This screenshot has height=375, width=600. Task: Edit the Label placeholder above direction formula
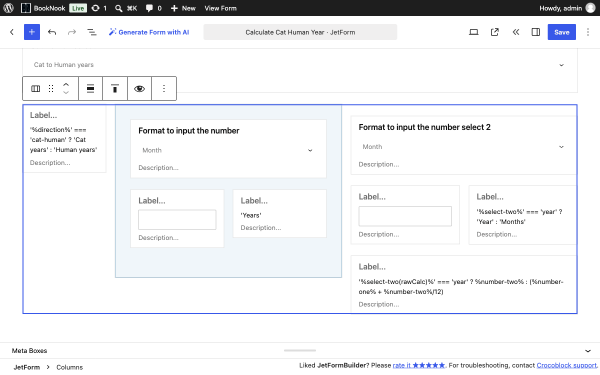pyautogui.click(x=43, y=115)
